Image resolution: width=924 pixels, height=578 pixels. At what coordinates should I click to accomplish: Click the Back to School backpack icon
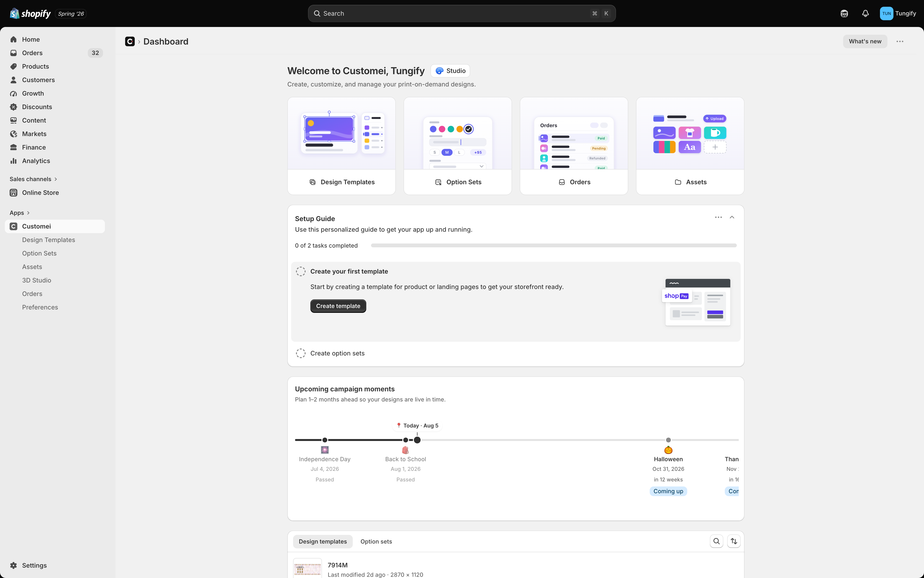click(x=405, y=450)
